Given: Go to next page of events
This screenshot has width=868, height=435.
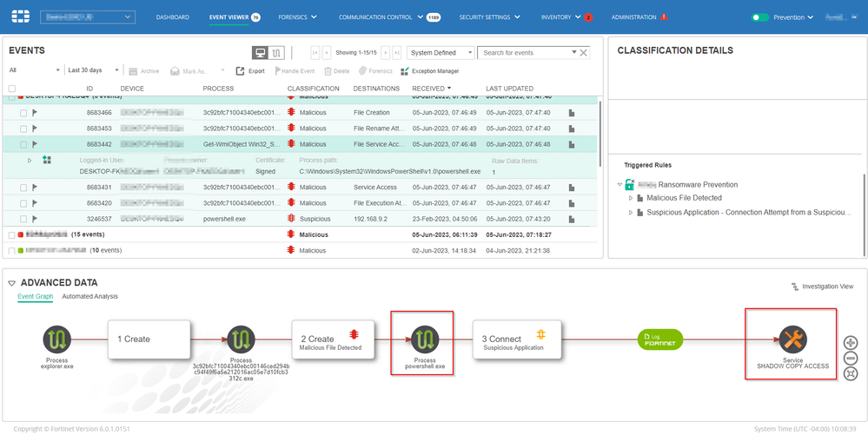Looking at the screenshot, I should [x=385, y=53].
